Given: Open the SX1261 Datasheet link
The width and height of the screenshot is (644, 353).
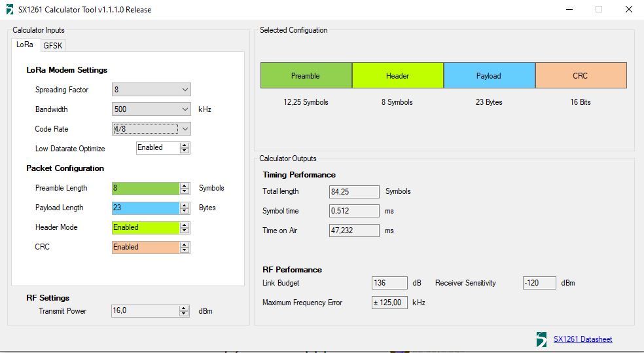Looking at the screenshot, I should [582, 339].
